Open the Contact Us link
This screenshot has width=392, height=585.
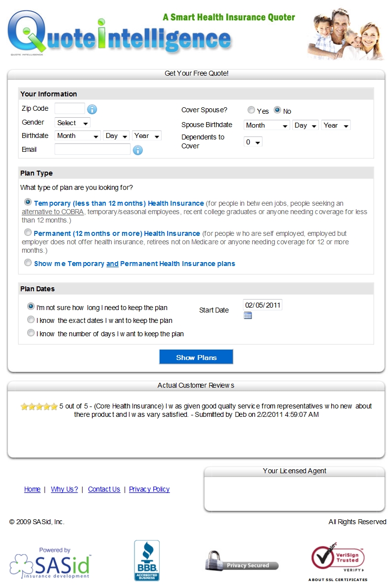[104, 489]
